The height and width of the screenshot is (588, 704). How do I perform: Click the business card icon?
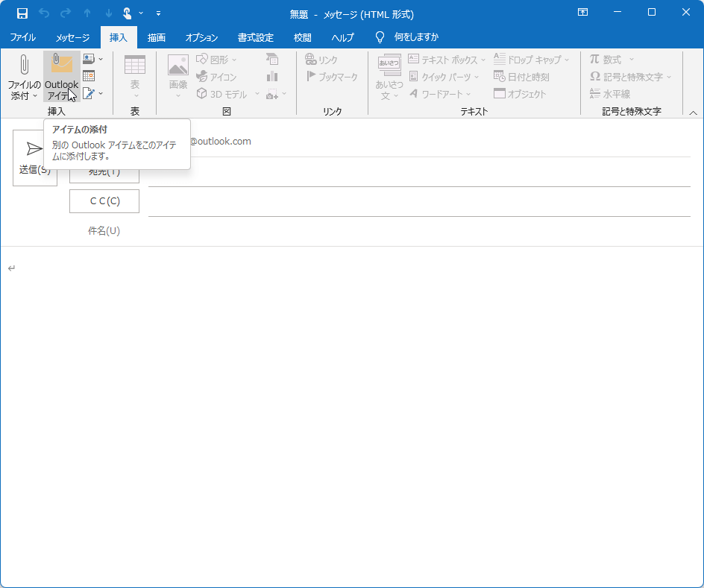89,59
